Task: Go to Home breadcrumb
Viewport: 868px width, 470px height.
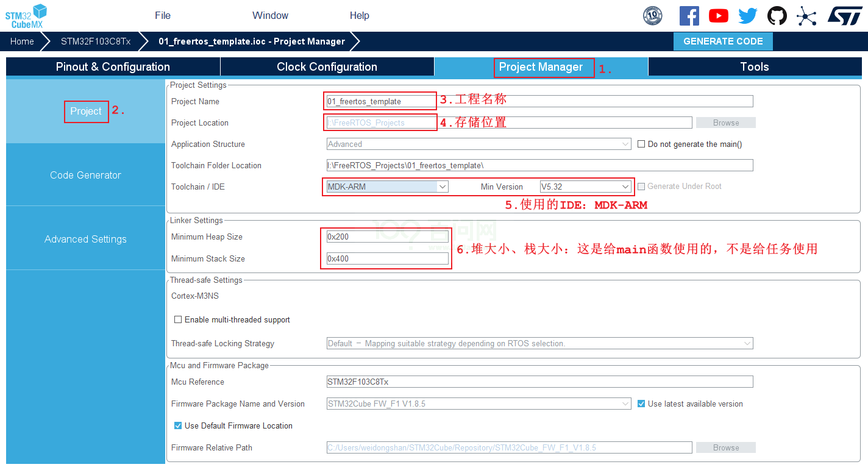Action: pyautogui.click(x=22, y=41)
